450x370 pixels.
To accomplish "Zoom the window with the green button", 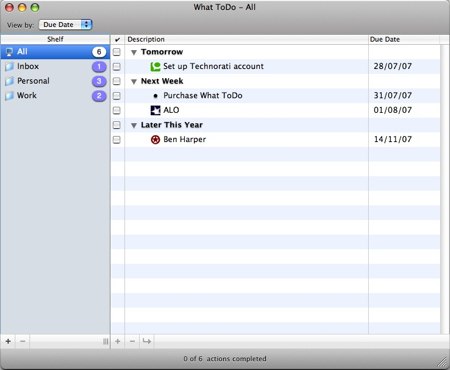I will (35, 7).
